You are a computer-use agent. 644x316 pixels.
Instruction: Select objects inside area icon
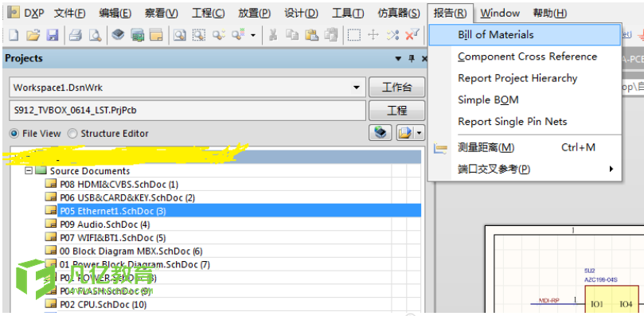click(x=353, y=35)
